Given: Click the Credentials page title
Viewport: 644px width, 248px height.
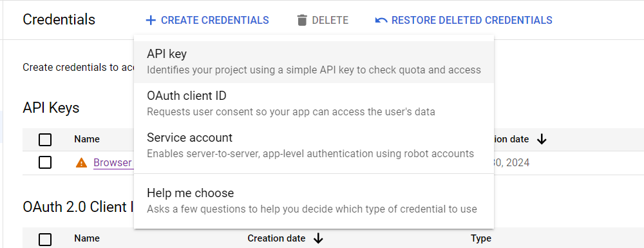Looking at the screenshot, I should (x=59, y=19).
